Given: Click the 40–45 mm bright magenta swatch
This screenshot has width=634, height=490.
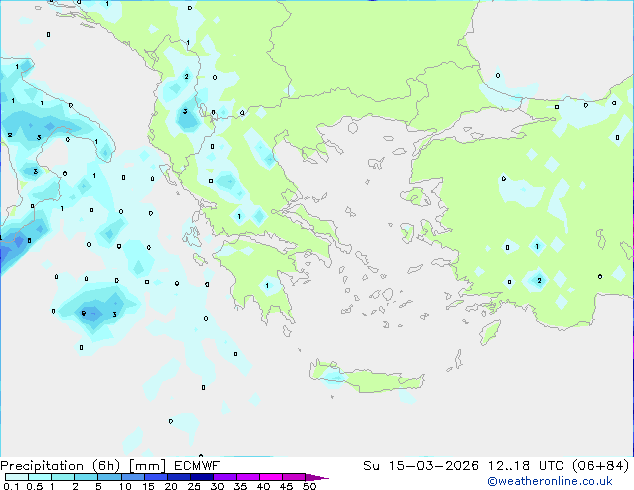Looking at the screenshot, I should tap(271, 477).
